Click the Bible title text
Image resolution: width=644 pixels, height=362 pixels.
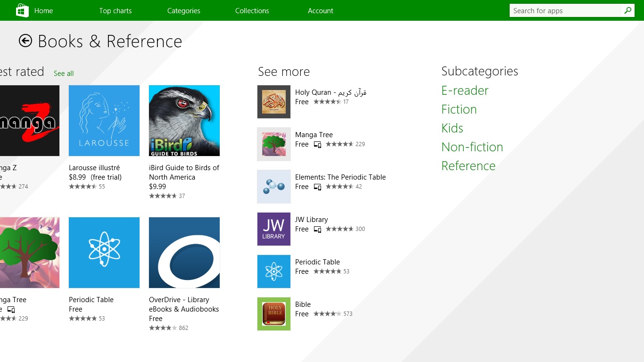(x=303, y=304)
